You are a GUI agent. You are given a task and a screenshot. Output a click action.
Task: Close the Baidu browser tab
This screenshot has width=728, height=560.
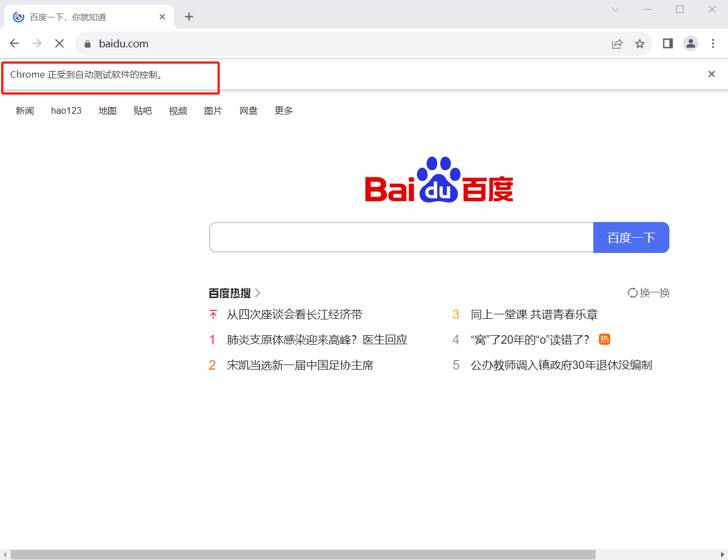coord(162,17)
